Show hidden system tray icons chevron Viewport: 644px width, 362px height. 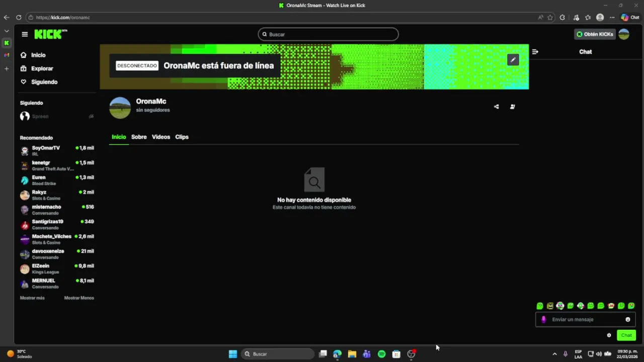(x=554, y=354)
